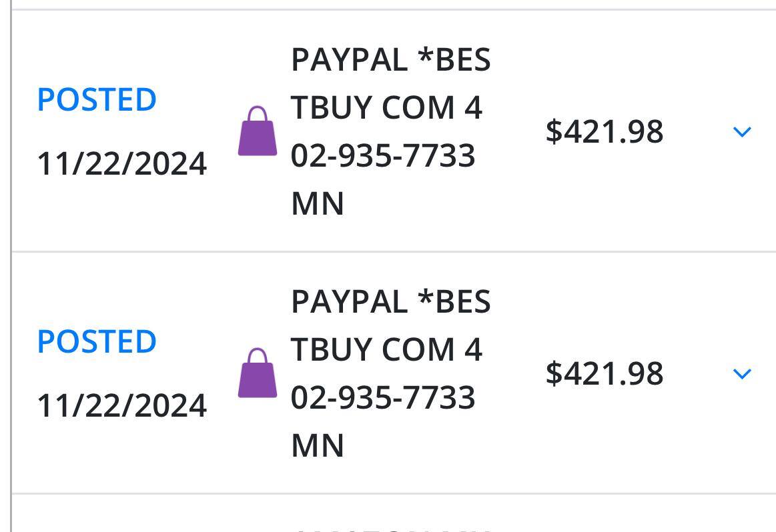
Task: Click the second transaction's PAYPAL *BES merchant name
Action: 390,302
